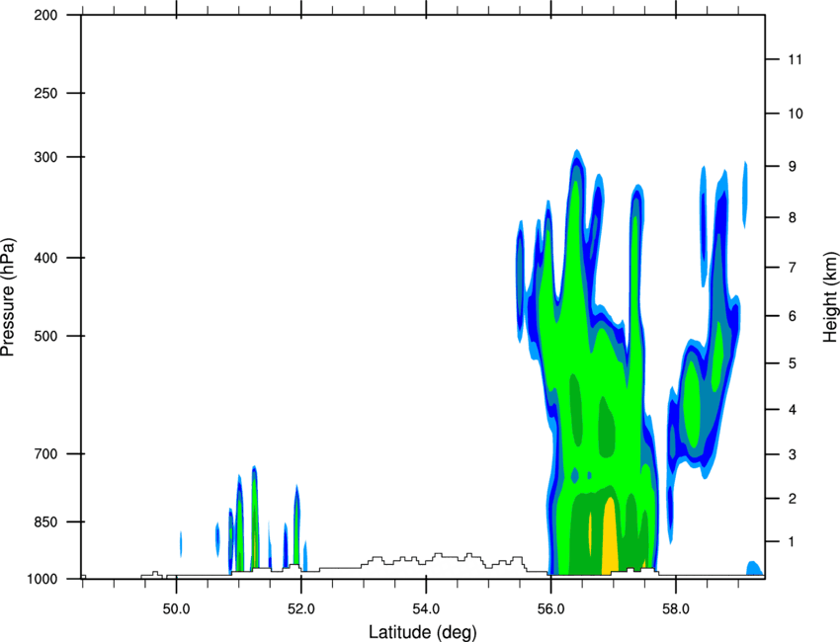Click the 8 km height label
Viewport: 840px width, 642px height.
point(793,217)
